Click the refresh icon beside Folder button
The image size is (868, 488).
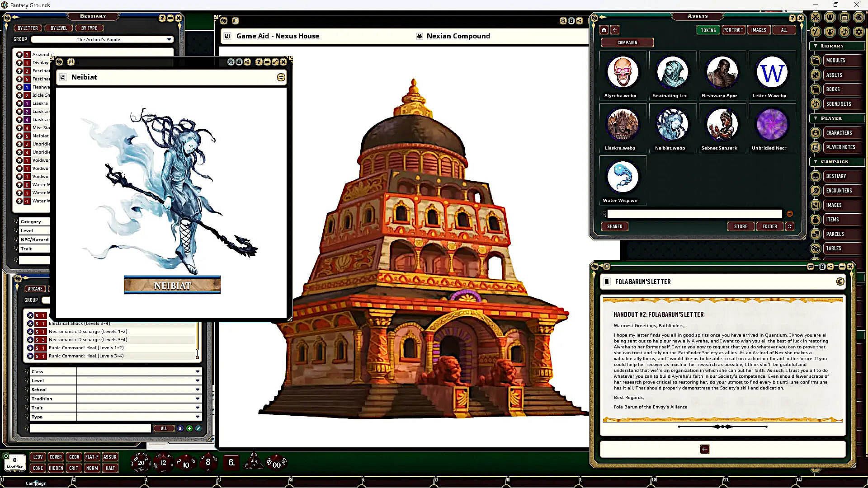[790, 226]
